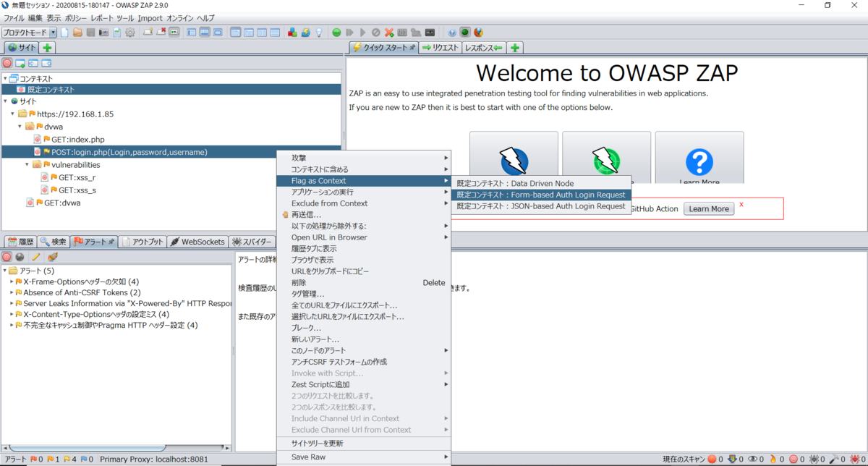Viewport: 868px width, 466px height.
Task: Collapse the コンテキスト tree node
Action: 6,78
